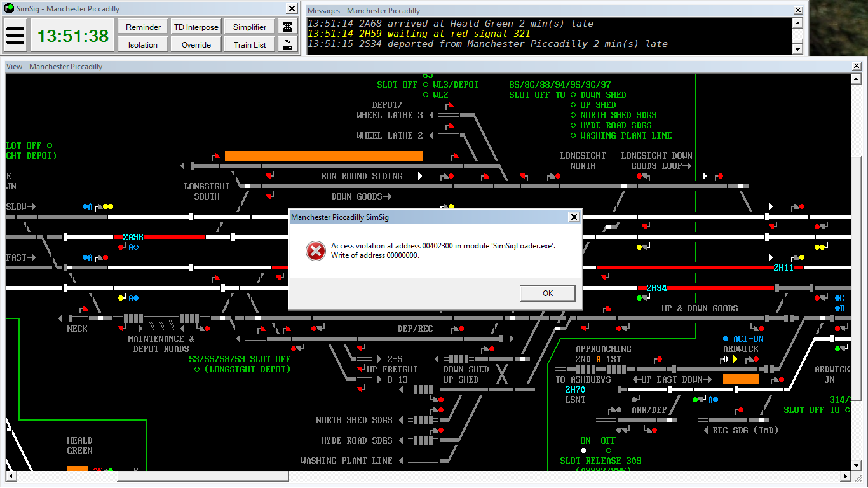
Task: Click the DEPOT/ WHEEL LATHE 3 label
Action: tap(390, 110)
